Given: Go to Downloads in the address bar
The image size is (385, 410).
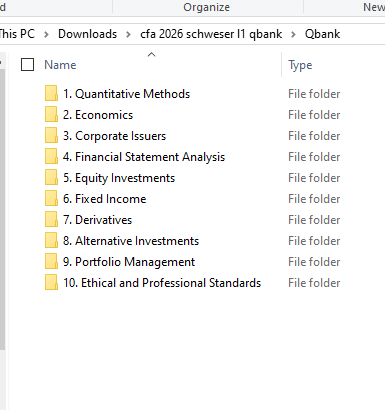Looking at the screenshot, I should (x=87, y=34).
